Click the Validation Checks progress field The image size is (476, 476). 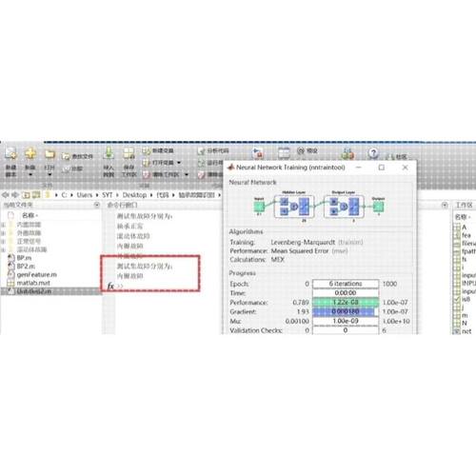point(346,330)
